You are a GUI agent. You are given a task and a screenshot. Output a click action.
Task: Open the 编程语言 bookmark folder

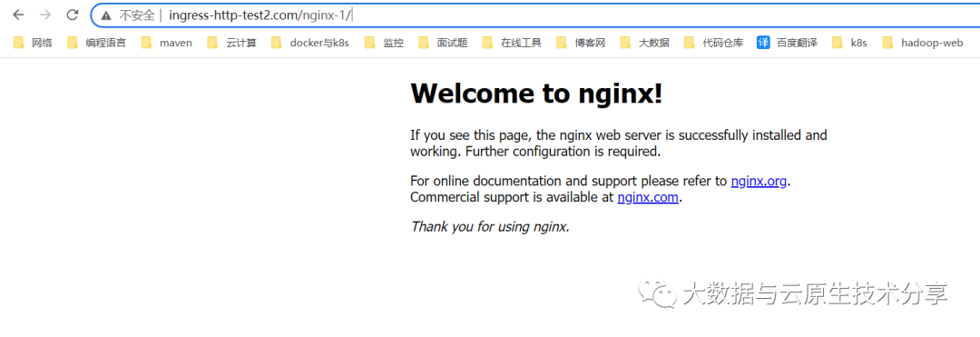point(96,43)
